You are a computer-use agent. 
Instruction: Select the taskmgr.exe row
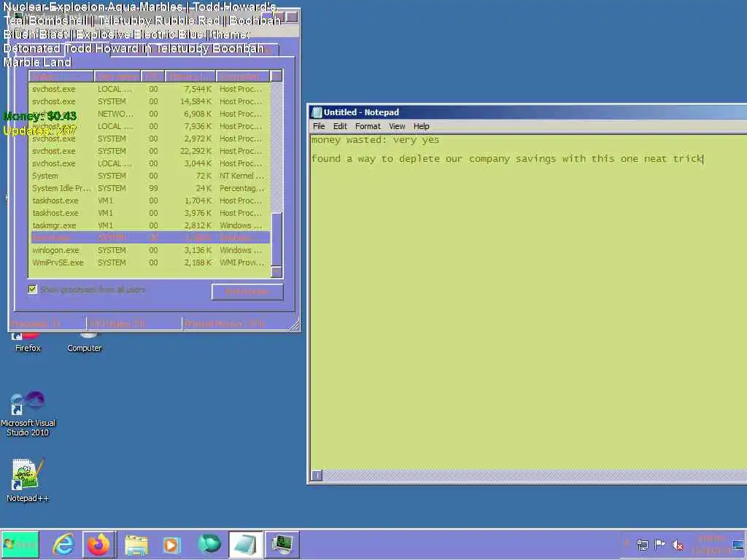(x=150, y=225)
